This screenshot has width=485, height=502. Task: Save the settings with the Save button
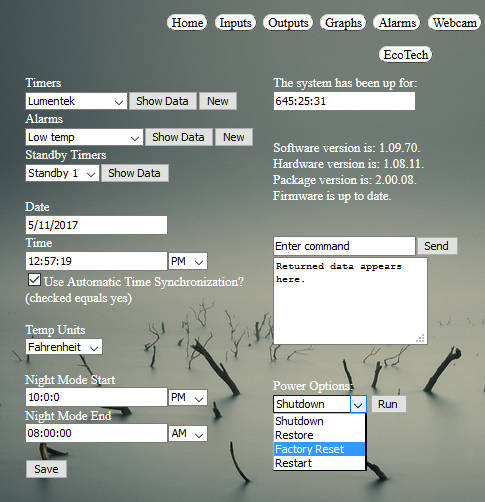(46, 469)
